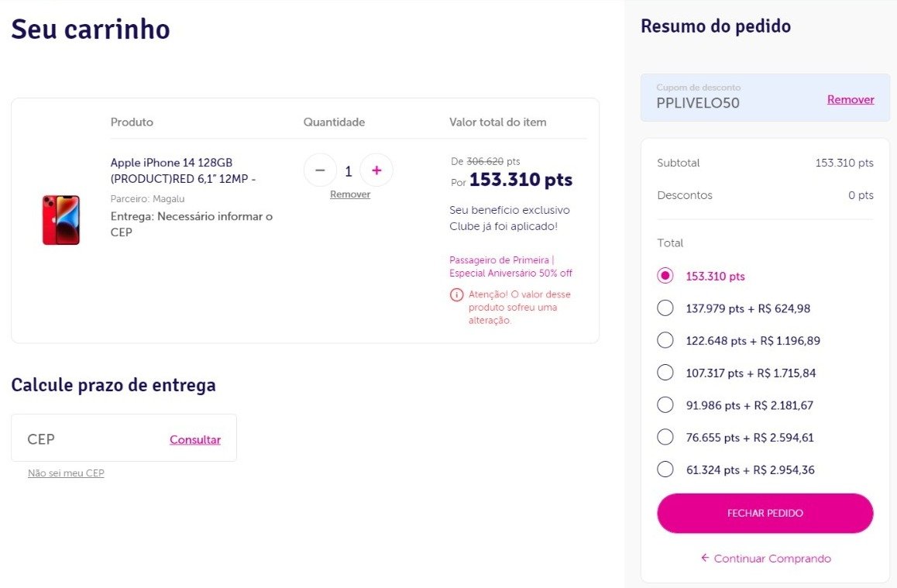Screen dimensions: 897x588
Task: Click the Calcule prazo de entrega heading
Action: click(113, 385)
